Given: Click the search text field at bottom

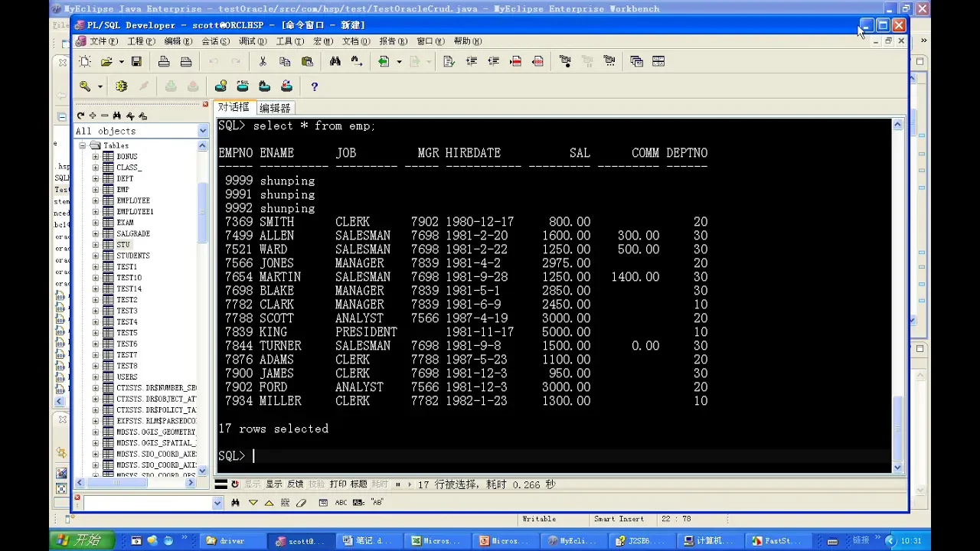Looking at the screenshot, I should [145, 503].
